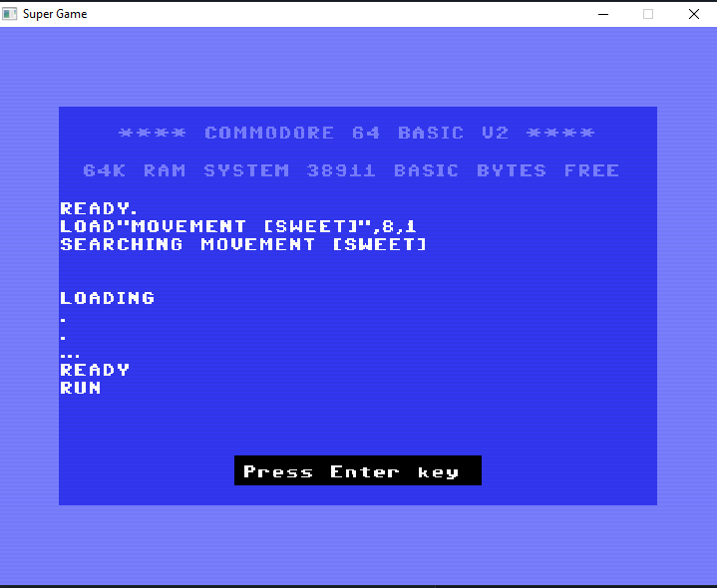Click the 64K RAM SYSTEM line

click(351, 170)
